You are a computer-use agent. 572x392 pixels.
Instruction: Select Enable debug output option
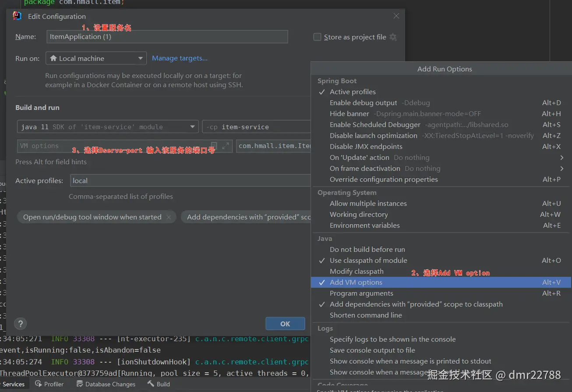click(x=441, y=103)
